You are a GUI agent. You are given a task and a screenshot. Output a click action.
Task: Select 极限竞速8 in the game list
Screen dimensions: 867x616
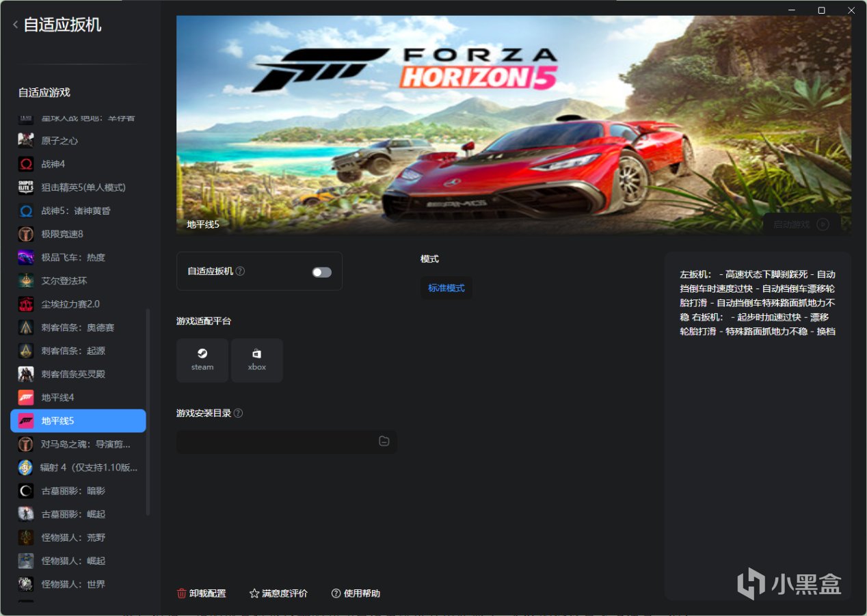(x=79, y=234)
